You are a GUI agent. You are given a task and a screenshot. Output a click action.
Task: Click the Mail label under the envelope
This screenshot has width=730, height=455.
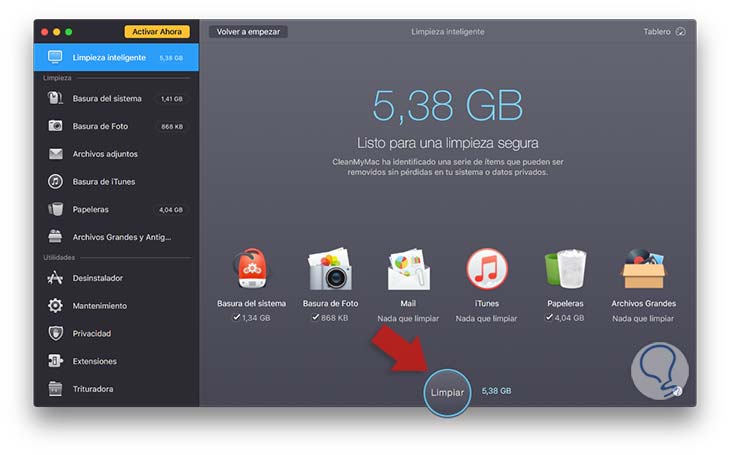(x=408, y=303)
